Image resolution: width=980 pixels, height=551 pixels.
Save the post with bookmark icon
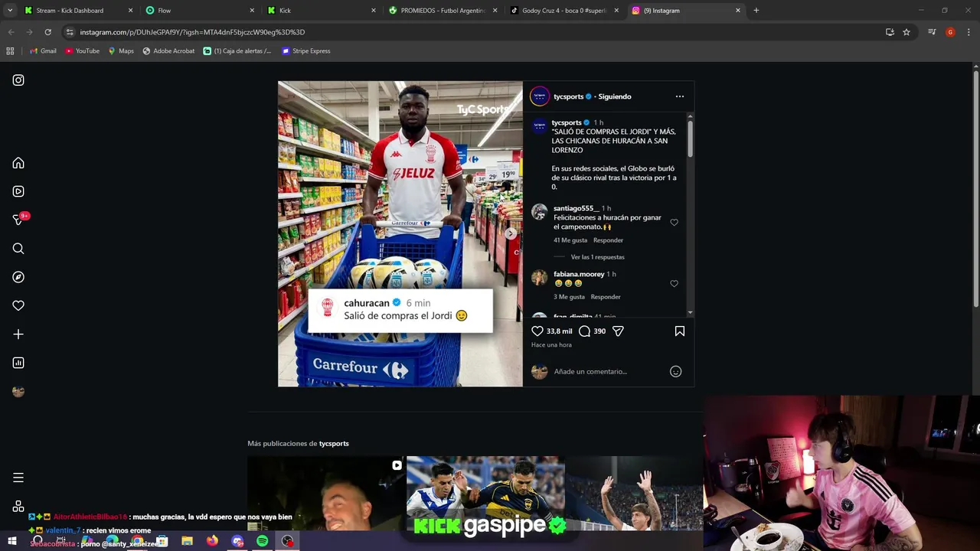click(680, 331)
